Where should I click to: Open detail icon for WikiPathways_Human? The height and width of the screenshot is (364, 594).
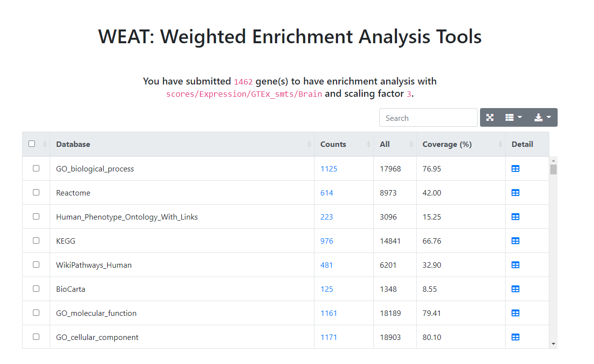tap(515, 265)
